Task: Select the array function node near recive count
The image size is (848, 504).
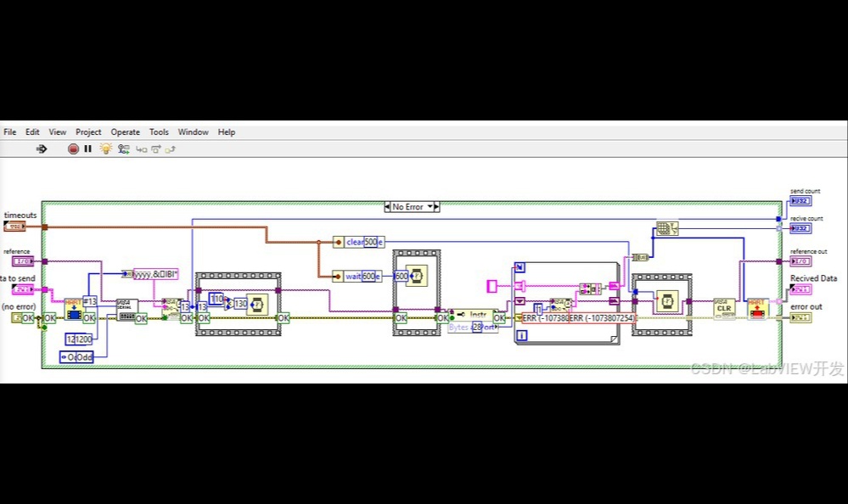Action: [x=667, y=228]
